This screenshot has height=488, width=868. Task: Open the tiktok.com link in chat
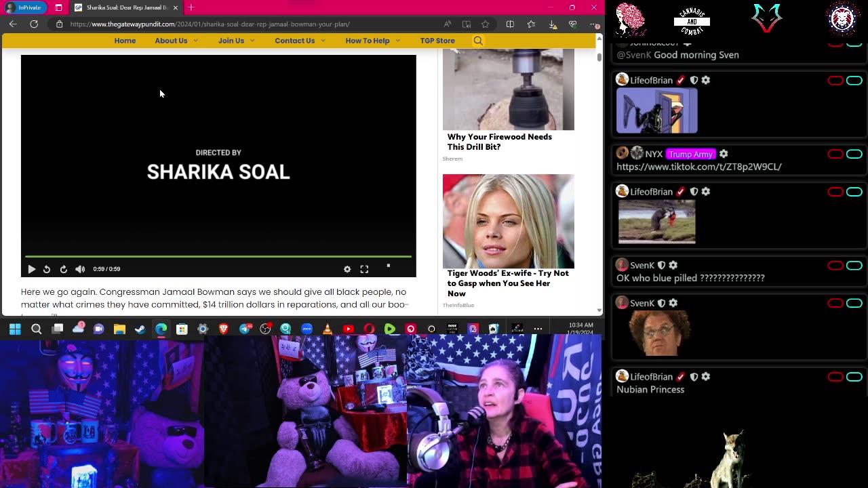tap(699, 167)
